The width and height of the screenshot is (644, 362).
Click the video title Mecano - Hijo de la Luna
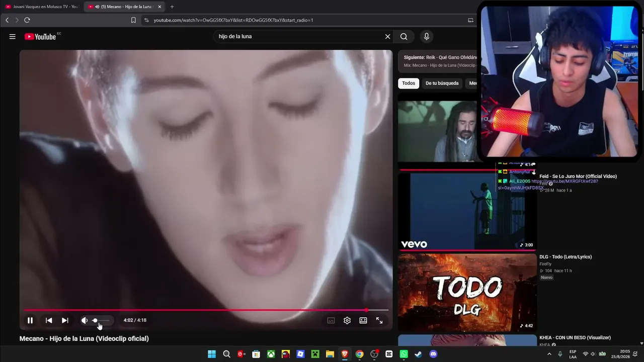[84, 339]
